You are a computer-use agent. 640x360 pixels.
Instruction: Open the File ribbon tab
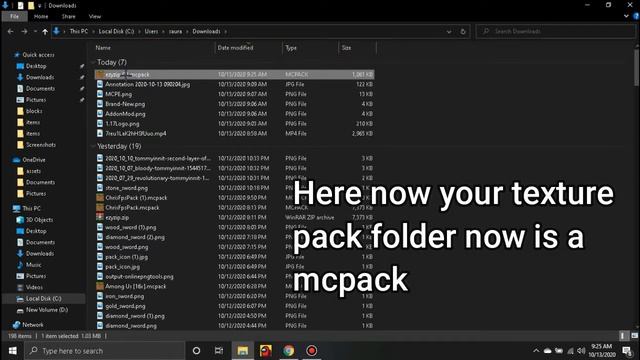(x=14, y=16)
